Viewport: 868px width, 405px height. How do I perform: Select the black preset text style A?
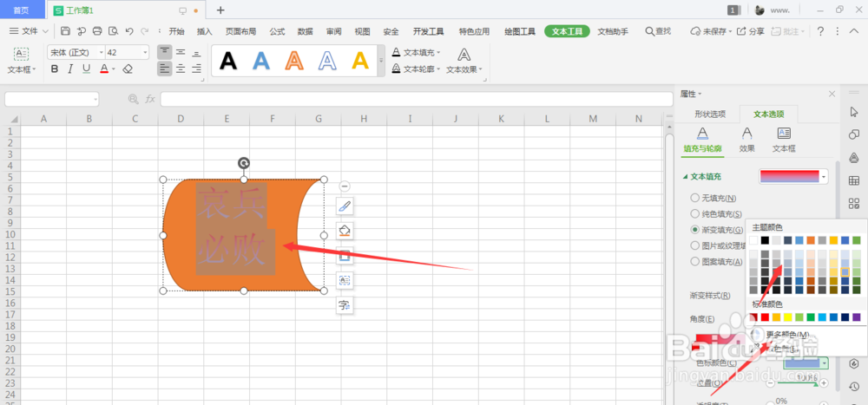(x=228, y=60)
